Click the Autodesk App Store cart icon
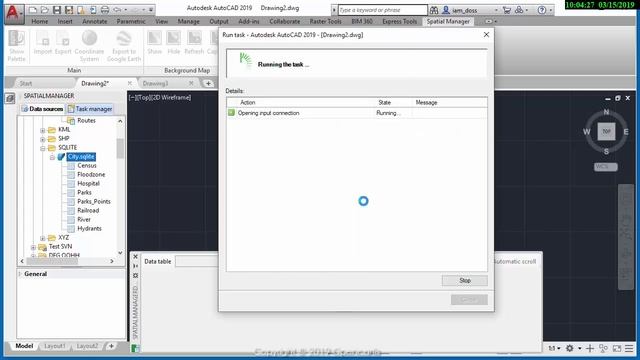Viewport: 640px width, 360px height. [x=507, y=10]
